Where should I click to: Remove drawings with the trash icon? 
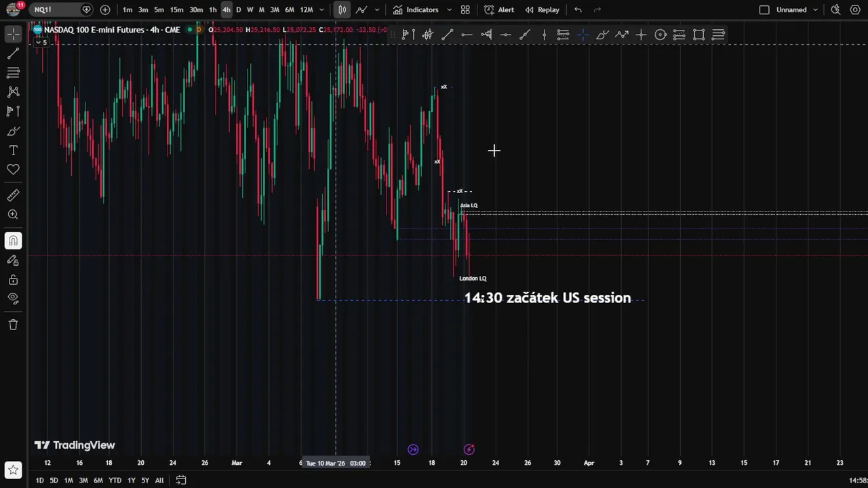coord(13,325)
